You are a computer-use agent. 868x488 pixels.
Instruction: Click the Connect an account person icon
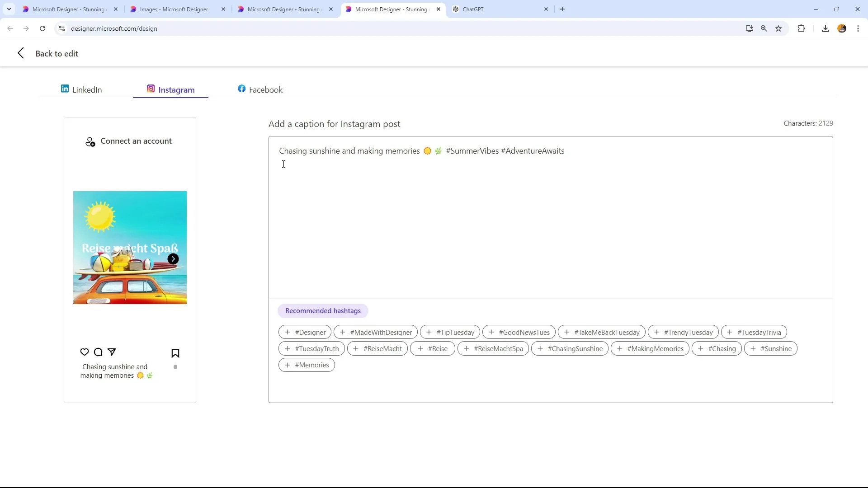click(90, 142)
